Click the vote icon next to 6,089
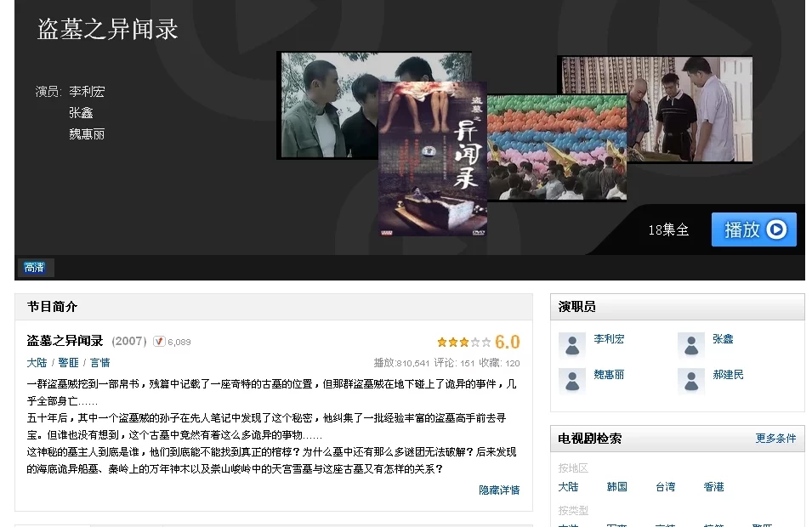The height and width of the screenshot is (527, 812). [x=159, y=342]
